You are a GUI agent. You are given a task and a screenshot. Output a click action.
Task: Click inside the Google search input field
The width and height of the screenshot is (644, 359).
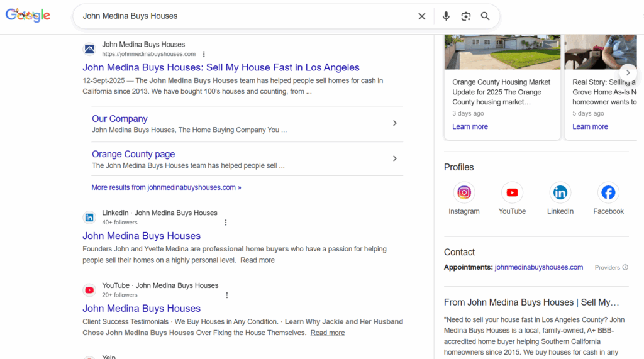tap(245, 16)
